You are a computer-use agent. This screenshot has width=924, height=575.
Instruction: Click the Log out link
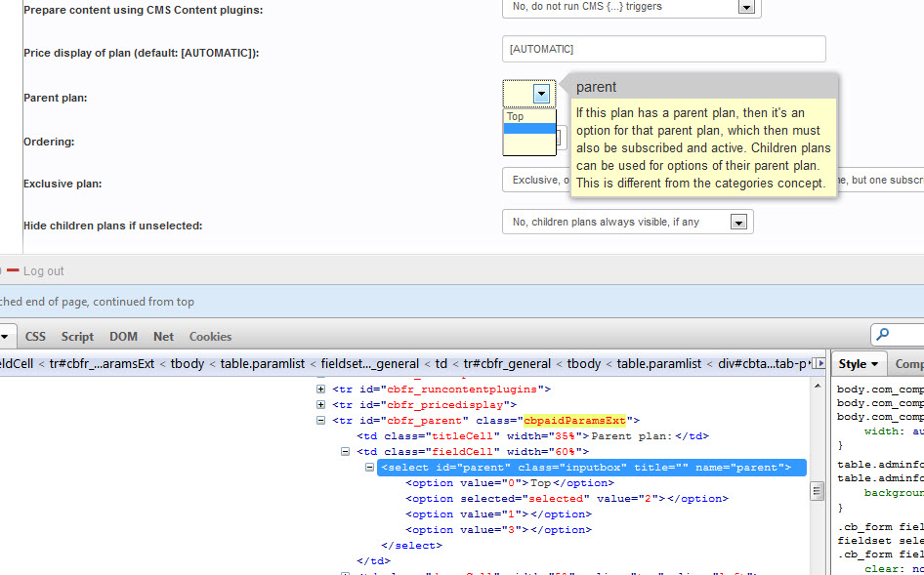[44, 271]
